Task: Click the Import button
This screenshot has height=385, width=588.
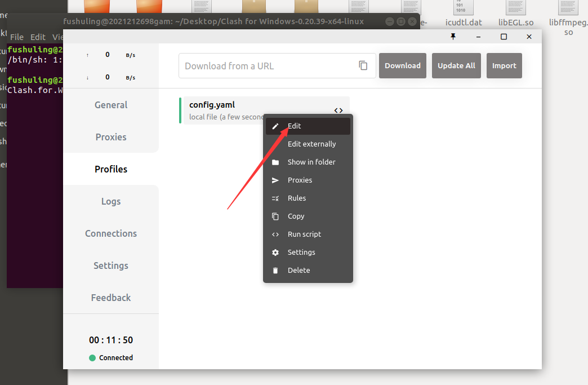Action: (x=504, y=65)
